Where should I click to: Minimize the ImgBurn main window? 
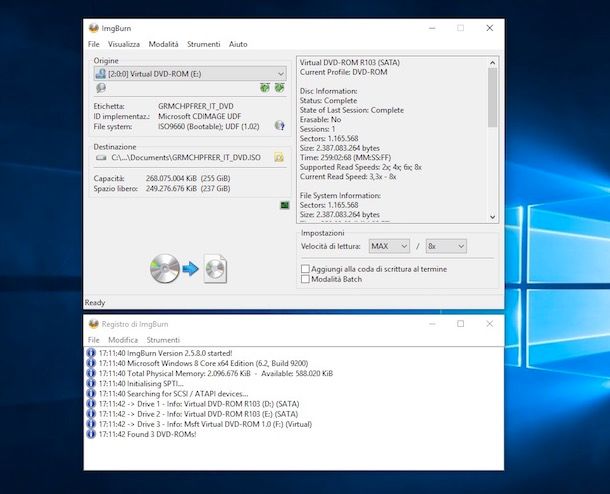[x=432, y=28]
